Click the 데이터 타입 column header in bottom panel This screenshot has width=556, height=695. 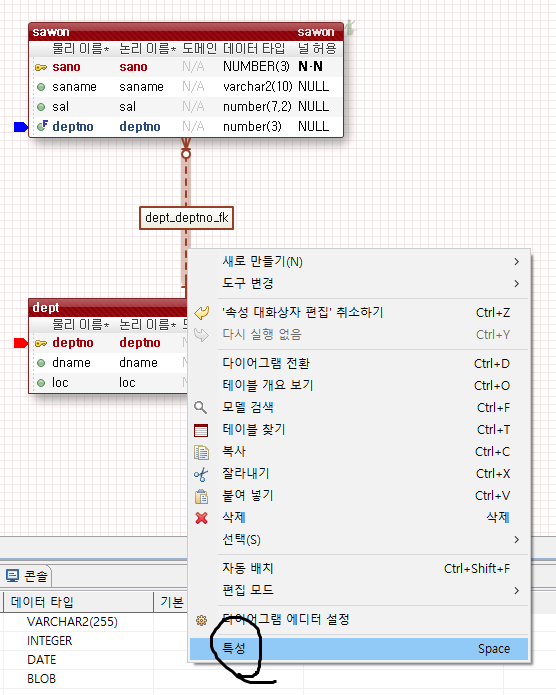click(78, 602)
